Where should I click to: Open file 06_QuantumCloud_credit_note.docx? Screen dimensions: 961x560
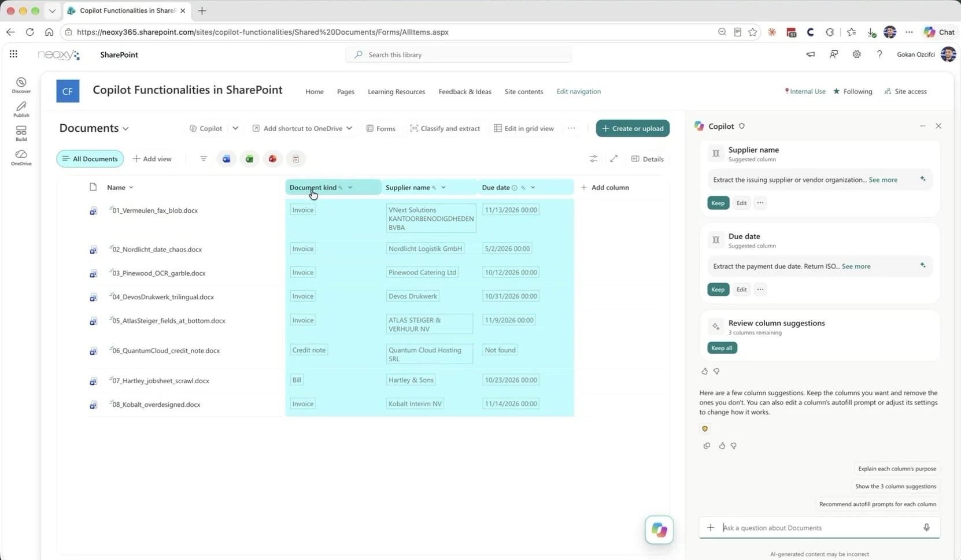pos(166,351)
